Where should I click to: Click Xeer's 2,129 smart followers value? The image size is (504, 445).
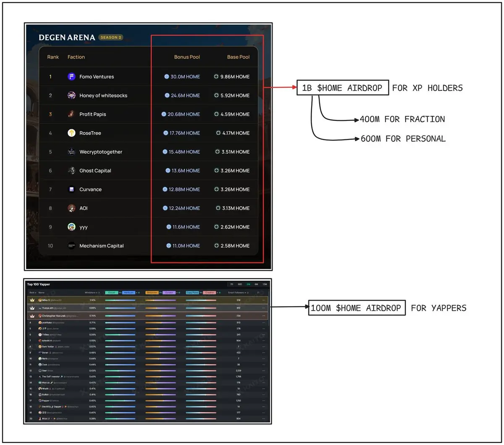[239, 371]
